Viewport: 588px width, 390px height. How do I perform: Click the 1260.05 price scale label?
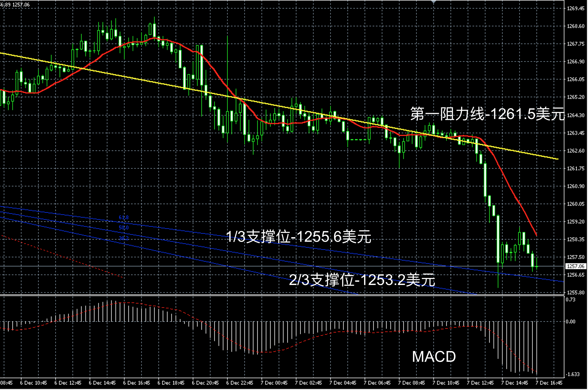[x=575, y=204]
